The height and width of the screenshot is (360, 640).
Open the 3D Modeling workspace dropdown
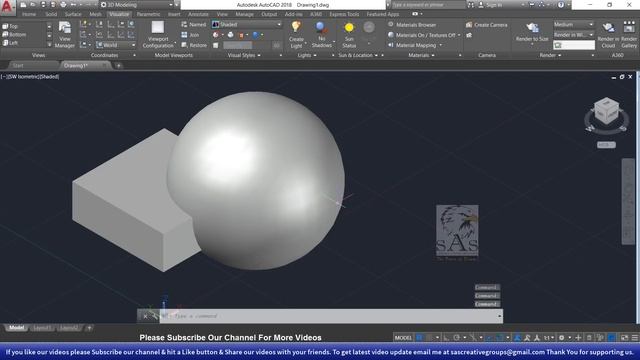pos(137,5)
